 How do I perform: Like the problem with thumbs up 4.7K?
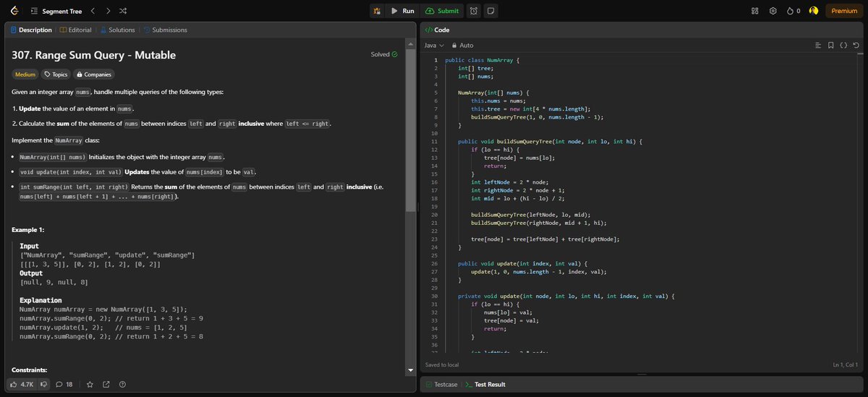(22, 384)
